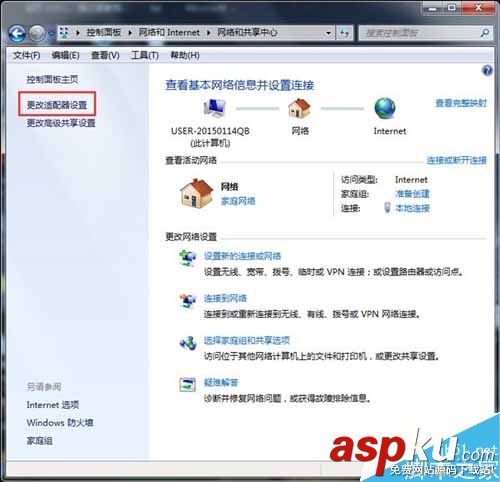Click the search magnifier icon
This screenshot has width=500, height=482.
click(485, 33)
